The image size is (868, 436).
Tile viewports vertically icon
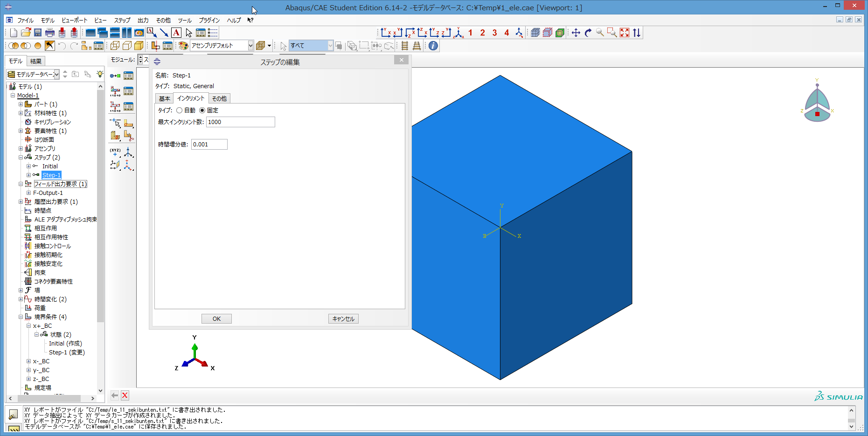[x=126, y=33]
